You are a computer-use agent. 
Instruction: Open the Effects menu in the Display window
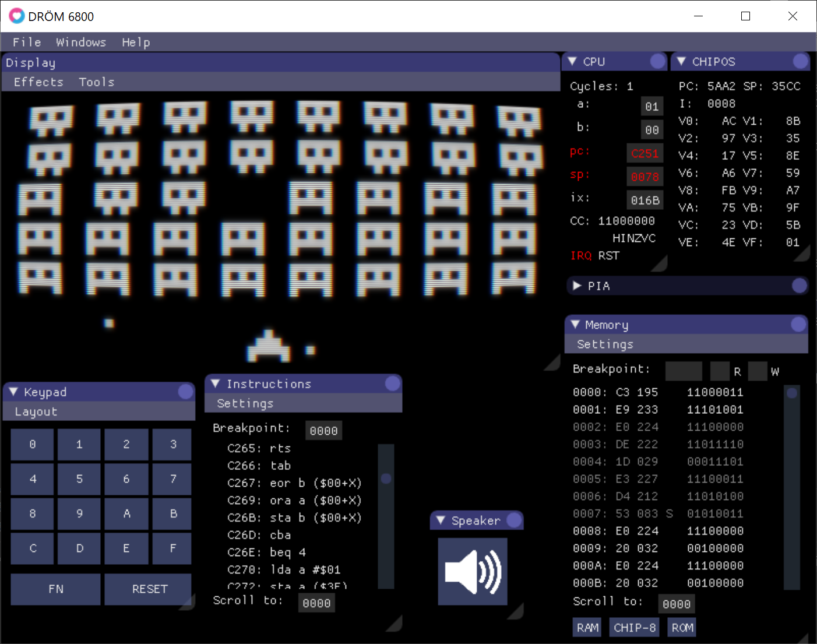(38, 82)
